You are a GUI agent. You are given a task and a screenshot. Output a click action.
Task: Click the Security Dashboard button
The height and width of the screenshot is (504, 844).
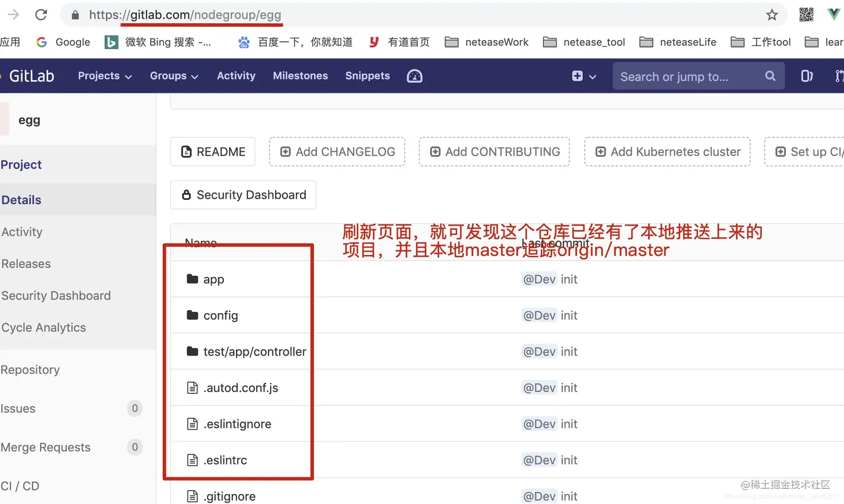243,195
